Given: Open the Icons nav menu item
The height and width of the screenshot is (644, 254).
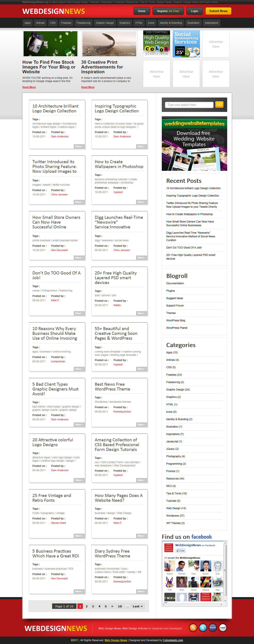Looking at the screenshot, I should pos(151,23).
